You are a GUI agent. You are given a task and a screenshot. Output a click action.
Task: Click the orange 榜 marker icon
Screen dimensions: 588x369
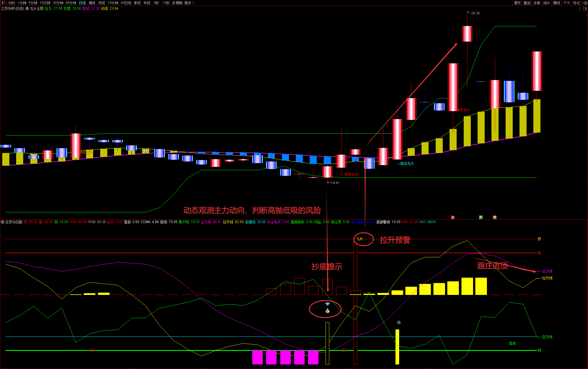495,217
